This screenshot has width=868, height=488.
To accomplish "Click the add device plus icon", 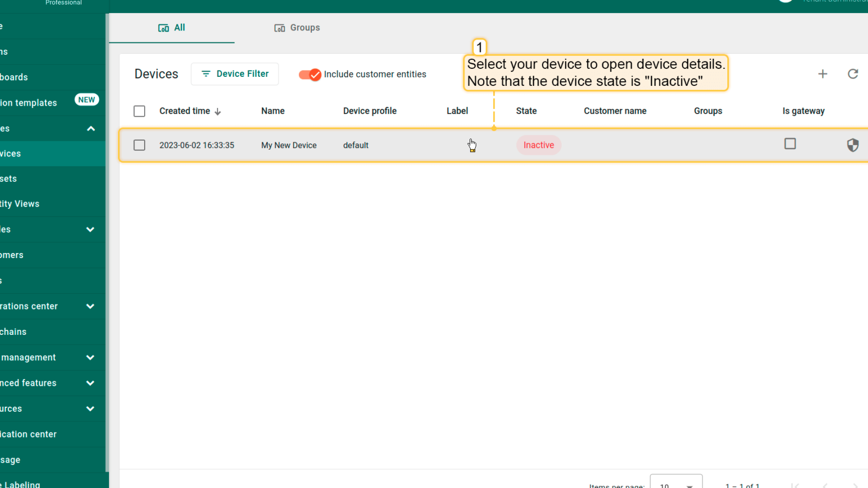I will click(x=823, y=74).
